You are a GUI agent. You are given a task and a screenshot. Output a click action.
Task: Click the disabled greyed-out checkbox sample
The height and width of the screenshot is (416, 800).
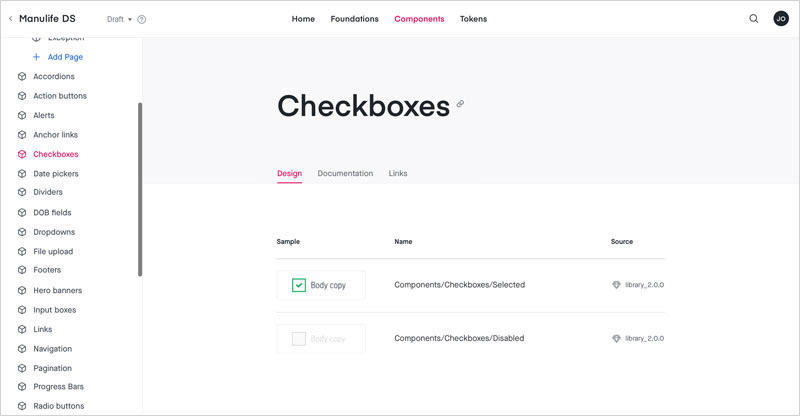point(299,338)
